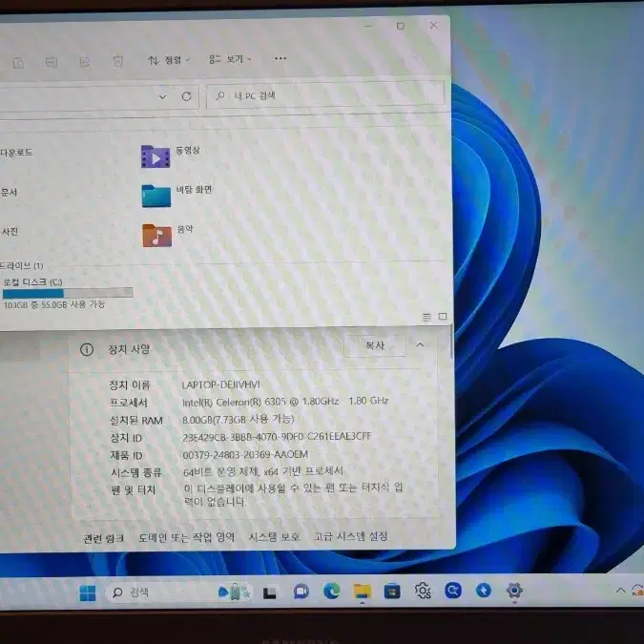Click the C: drive usage bar

[68, 293]
